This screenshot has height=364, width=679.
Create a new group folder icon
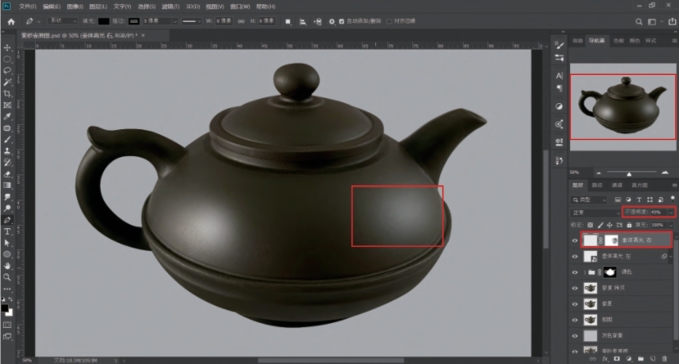640,359
